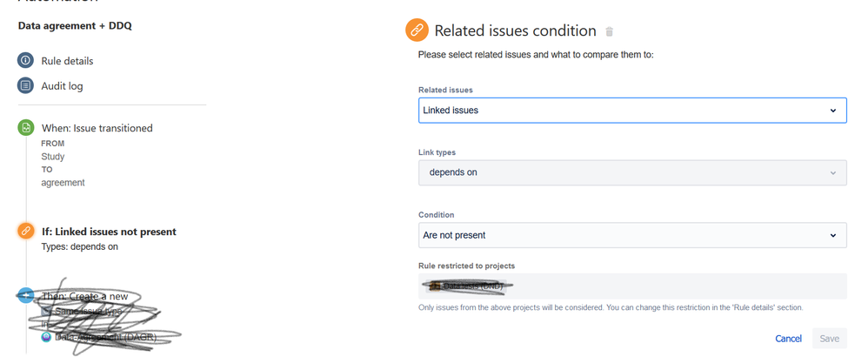Delete the Related issues condition via trash icon

point(610,31)
